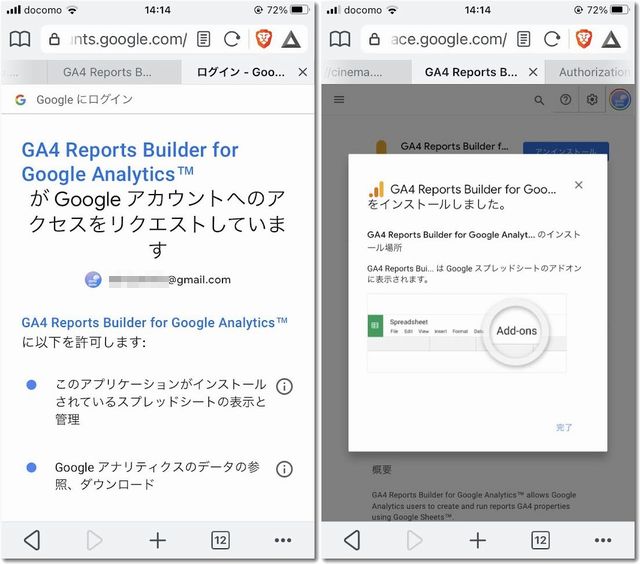
Task: Open help question mark in Marketplace header
Action: click(x=566, y=100)
